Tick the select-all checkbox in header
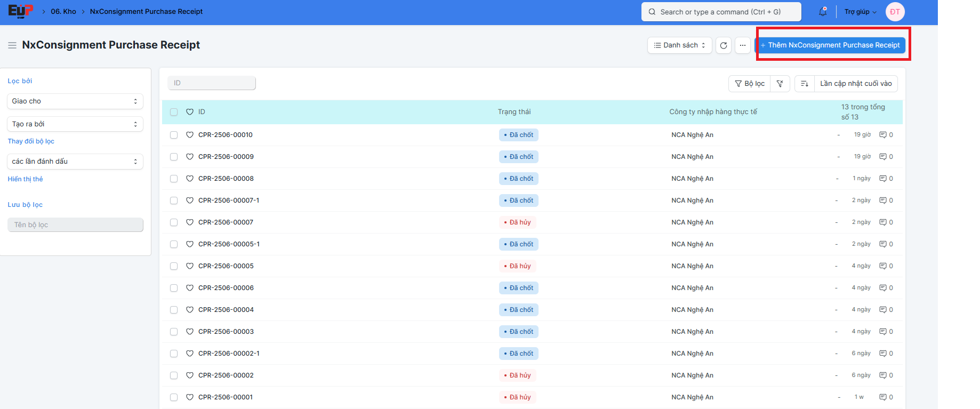Viewport: 980px width, 409px height. point(174,112)
